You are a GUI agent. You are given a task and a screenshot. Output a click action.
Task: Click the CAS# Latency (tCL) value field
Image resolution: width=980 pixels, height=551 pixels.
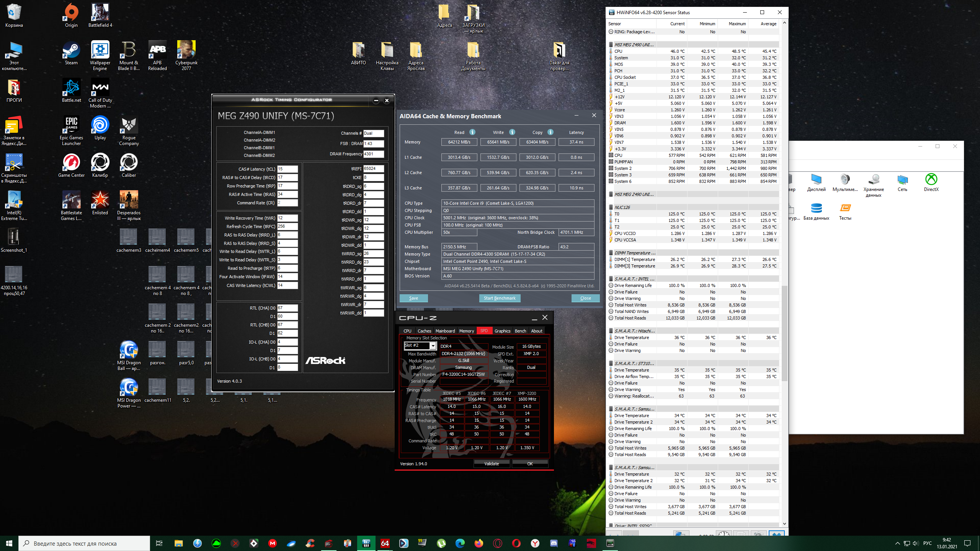point(287,169)
